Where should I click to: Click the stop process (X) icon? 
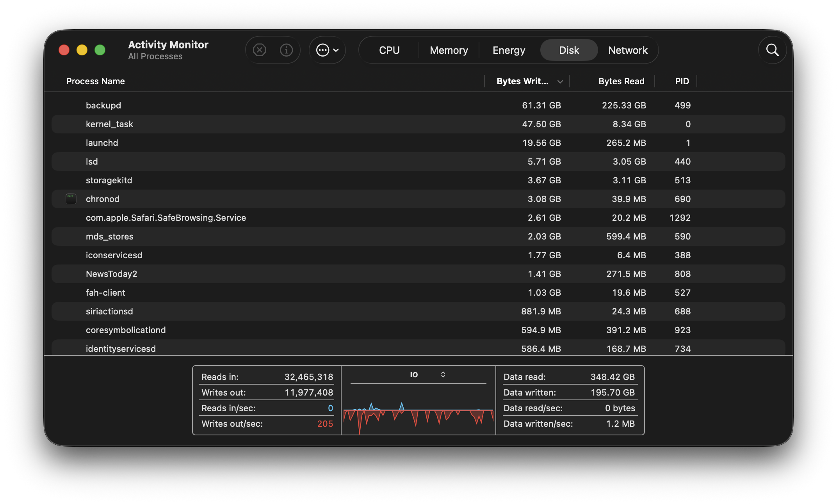click(260, 50)
